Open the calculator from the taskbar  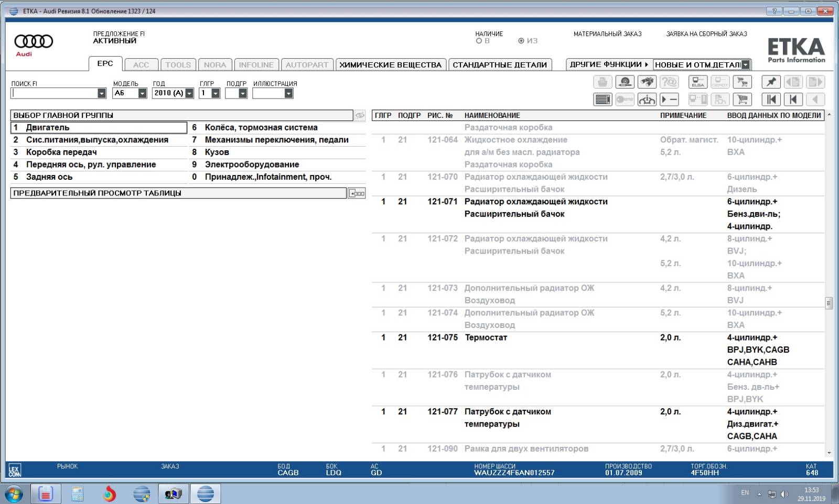(78, 494)
